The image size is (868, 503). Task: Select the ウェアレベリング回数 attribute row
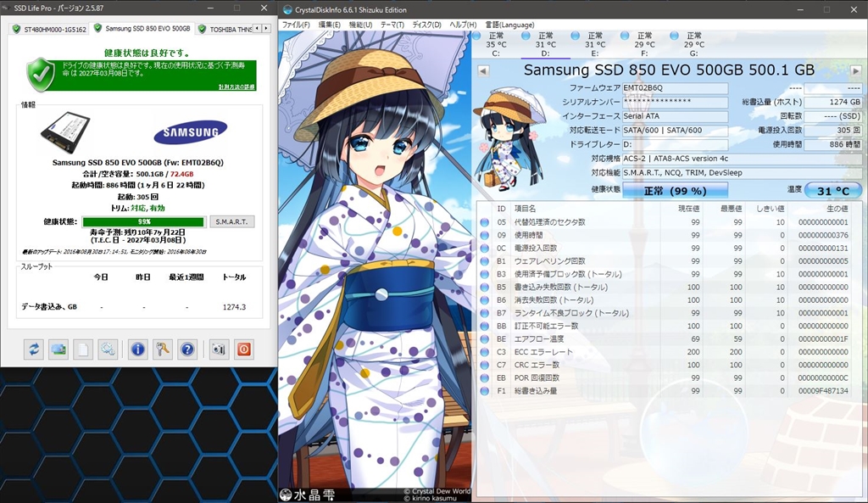tap(665, 261)
